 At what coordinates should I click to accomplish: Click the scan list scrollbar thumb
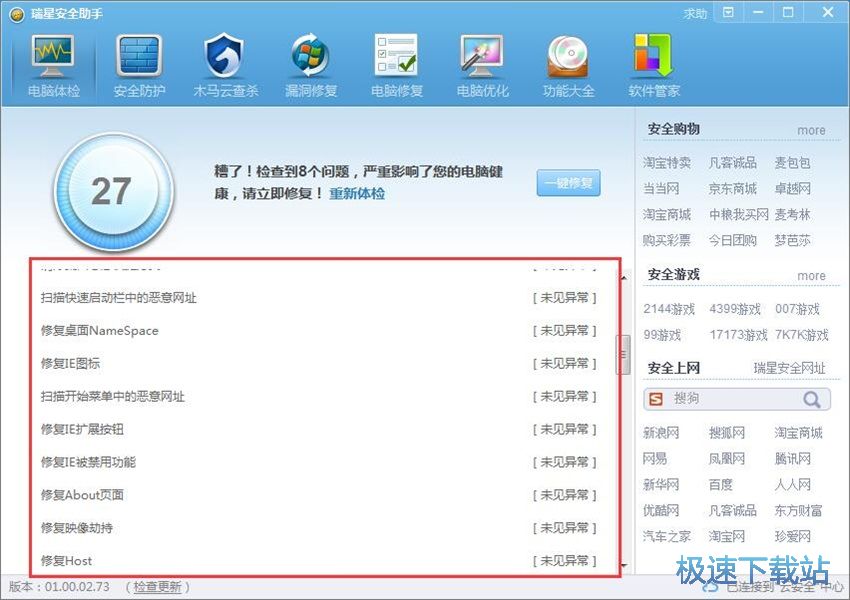point(623,355)
